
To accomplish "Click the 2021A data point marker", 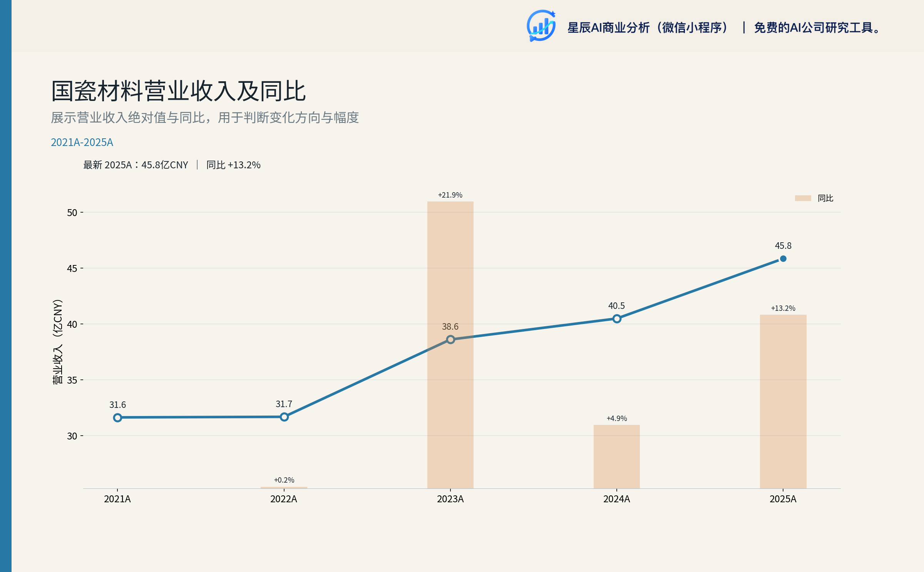I will click(117, 418).
